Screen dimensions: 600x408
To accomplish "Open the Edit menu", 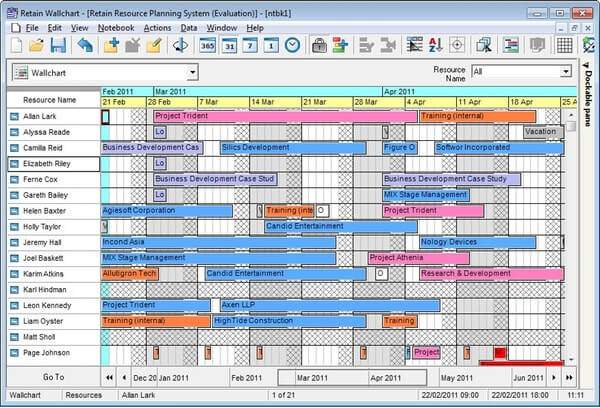I will point(54,28).
